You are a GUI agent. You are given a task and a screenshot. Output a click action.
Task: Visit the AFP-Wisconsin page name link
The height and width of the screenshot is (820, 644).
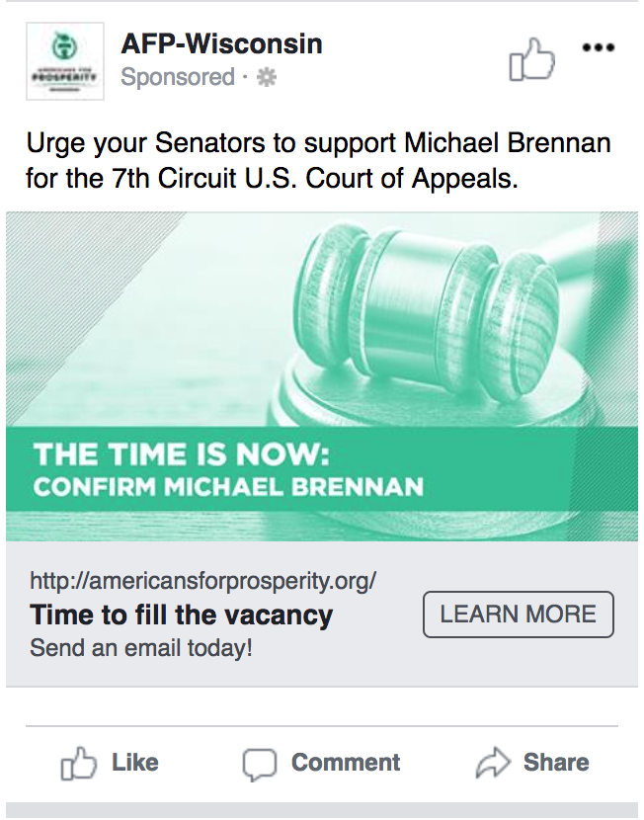221,44
